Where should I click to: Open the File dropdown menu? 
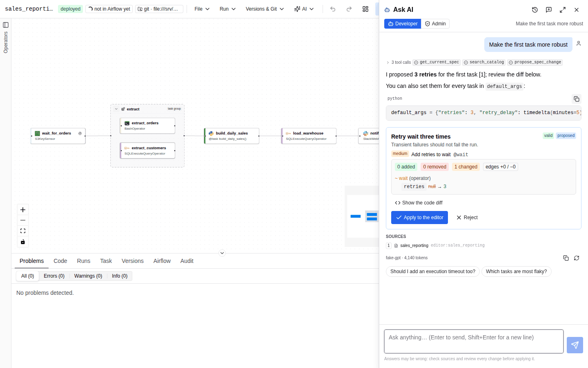[202, 9]
